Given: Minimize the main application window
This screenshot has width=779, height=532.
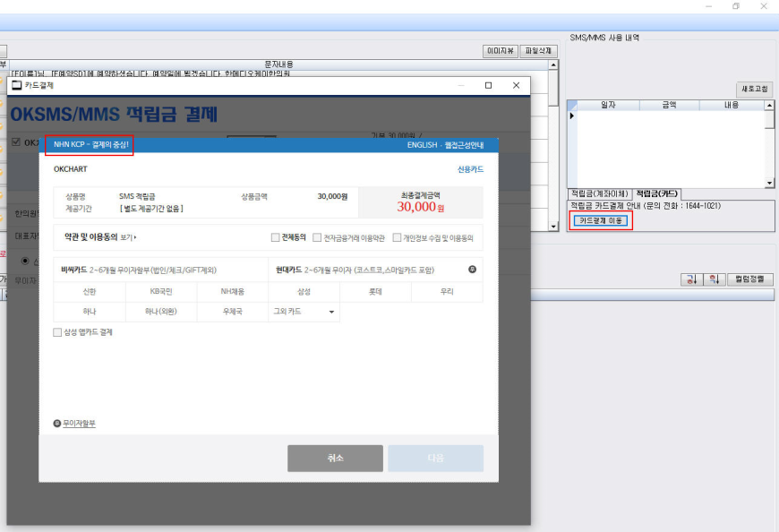Looking at the screenshot, I should click(x=708, y=6).
